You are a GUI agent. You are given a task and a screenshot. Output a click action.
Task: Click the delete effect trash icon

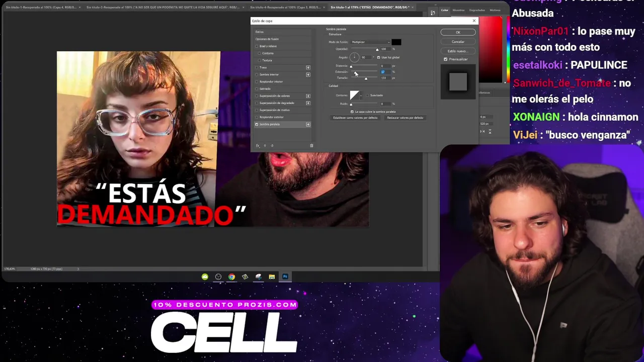click(x=311, y=146)
